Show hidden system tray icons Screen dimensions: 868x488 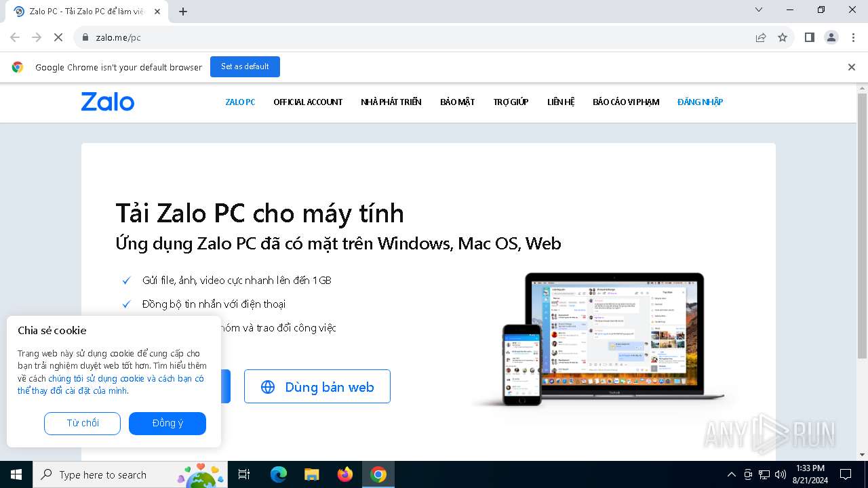[731, 474]
